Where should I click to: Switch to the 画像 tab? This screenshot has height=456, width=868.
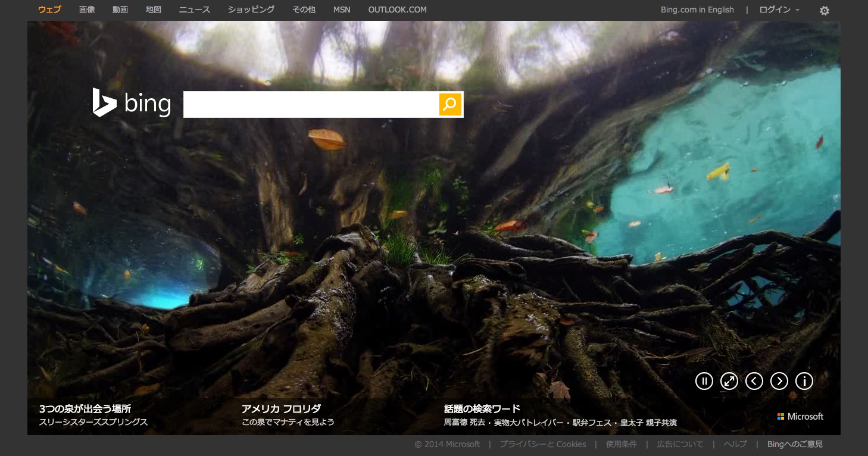(87, 10)
